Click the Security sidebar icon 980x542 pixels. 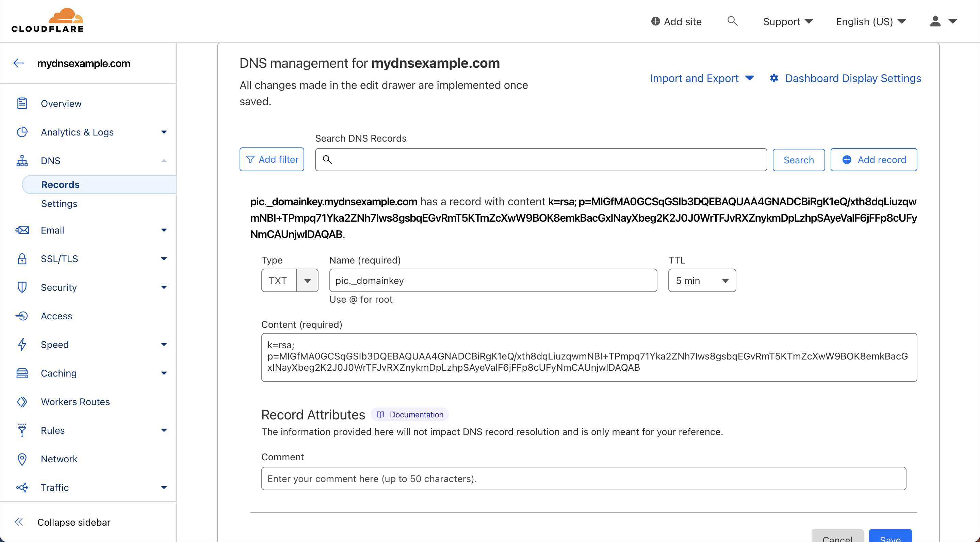point(22,287)
